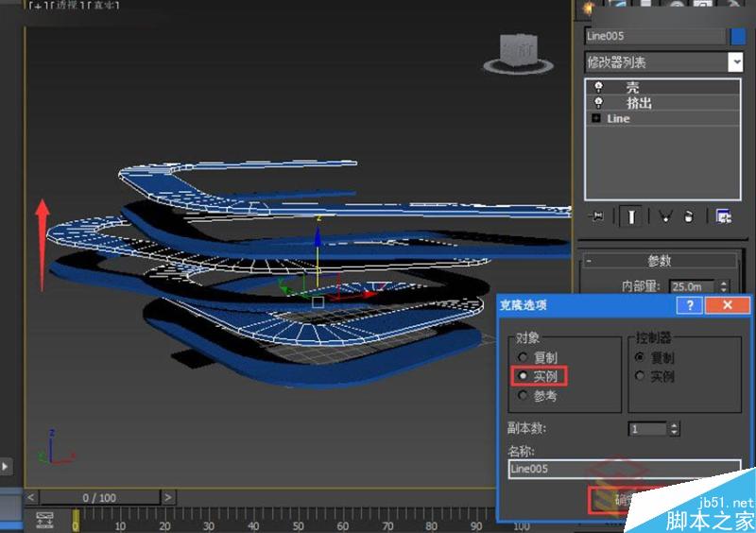
Task: Select 实例 under 控制器
Action: coord(655,376)
